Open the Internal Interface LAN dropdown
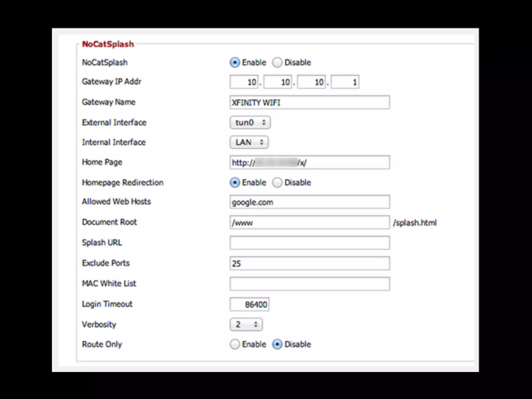Screen dimensions: 532x399 249,142
